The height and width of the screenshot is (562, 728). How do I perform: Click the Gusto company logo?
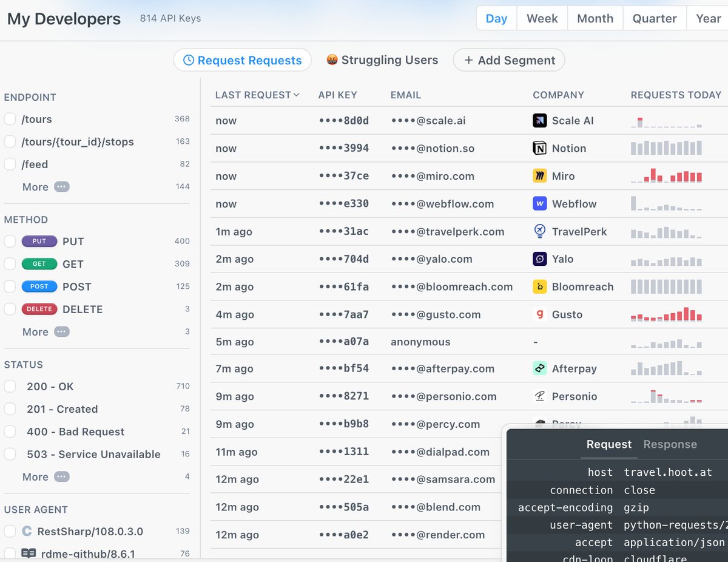[539, 314]
